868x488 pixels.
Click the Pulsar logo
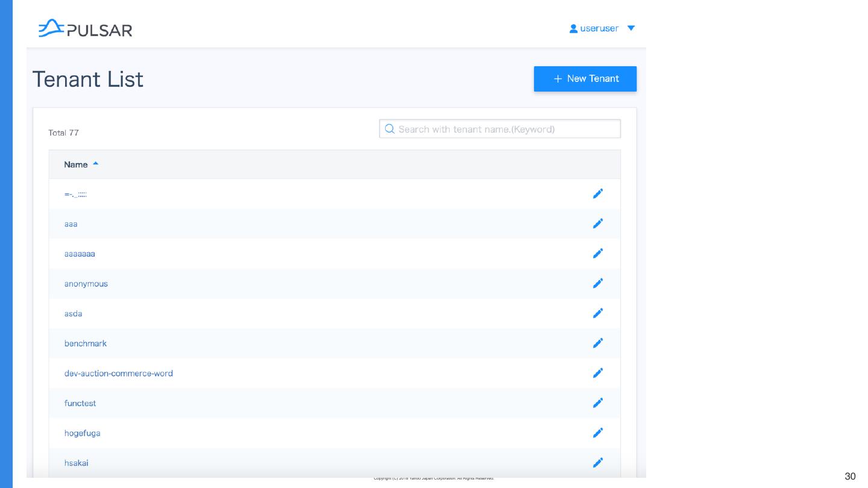[85, 28]
